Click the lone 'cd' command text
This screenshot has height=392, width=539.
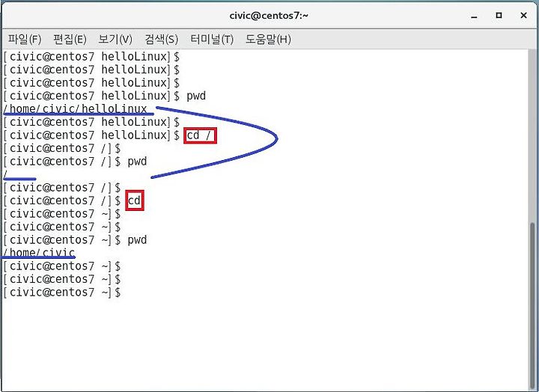[x=134, y=200]
